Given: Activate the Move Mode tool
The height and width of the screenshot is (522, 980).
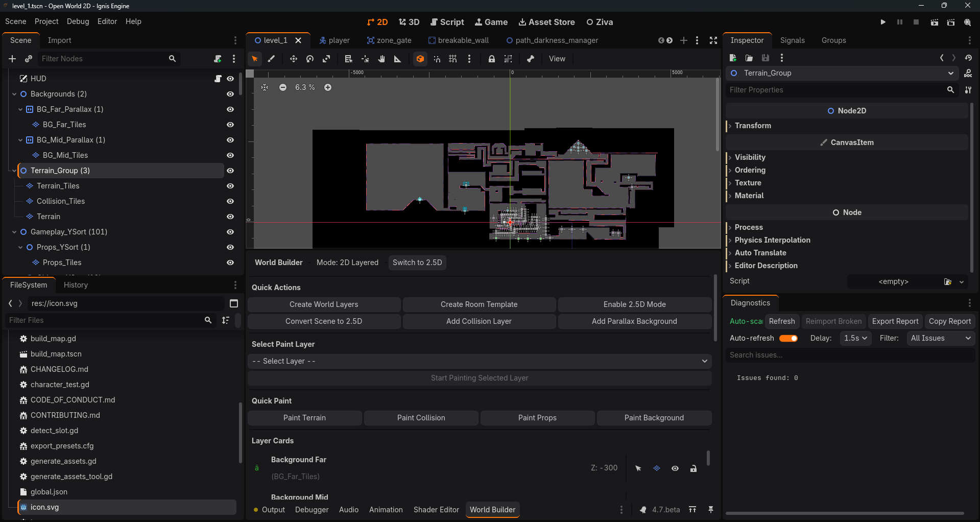Looking at the screenshot, I should coord(293,59).
